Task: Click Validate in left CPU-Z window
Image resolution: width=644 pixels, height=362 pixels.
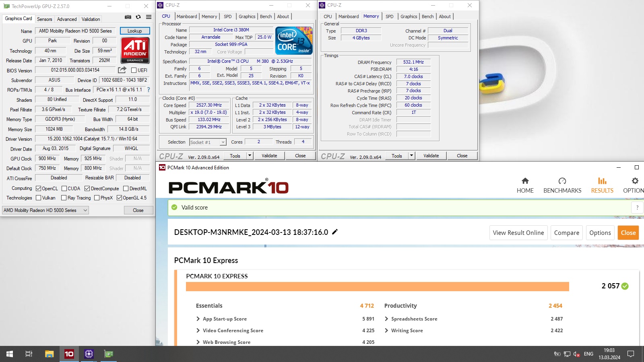Action: coord(269,156)
